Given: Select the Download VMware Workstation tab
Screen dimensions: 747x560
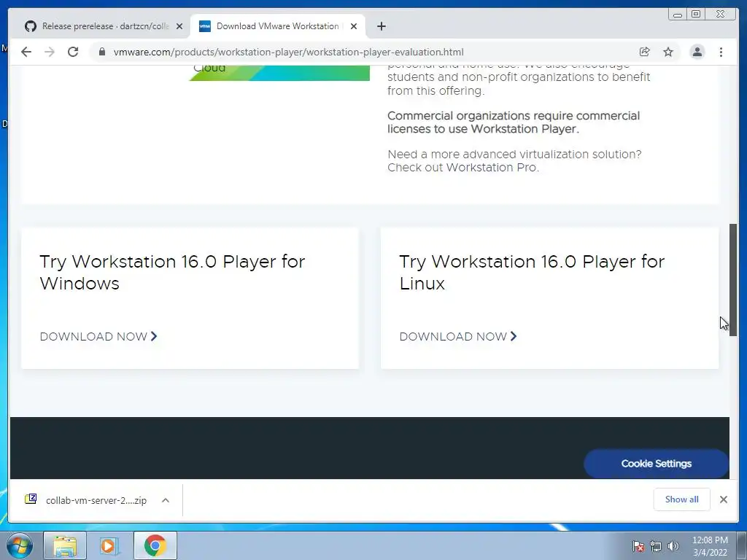Looking at the screenshot, I should tap(278, 26).
